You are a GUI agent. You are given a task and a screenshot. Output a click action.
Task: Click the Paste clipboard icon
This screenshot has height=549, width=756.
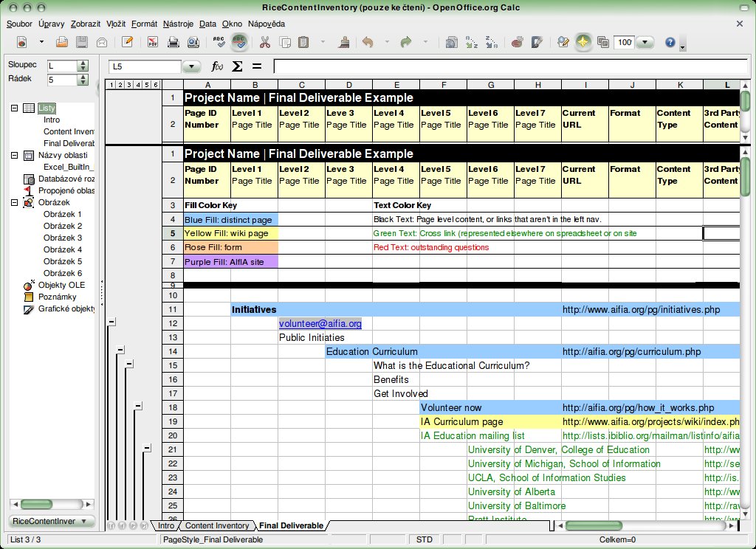(x=303, y=42)
